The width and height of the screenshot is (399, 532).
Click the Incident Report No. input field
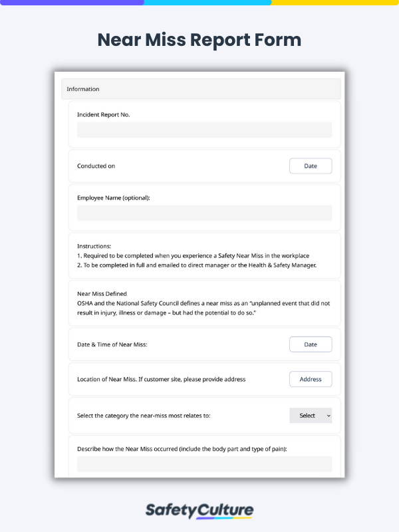coord(204,130)
